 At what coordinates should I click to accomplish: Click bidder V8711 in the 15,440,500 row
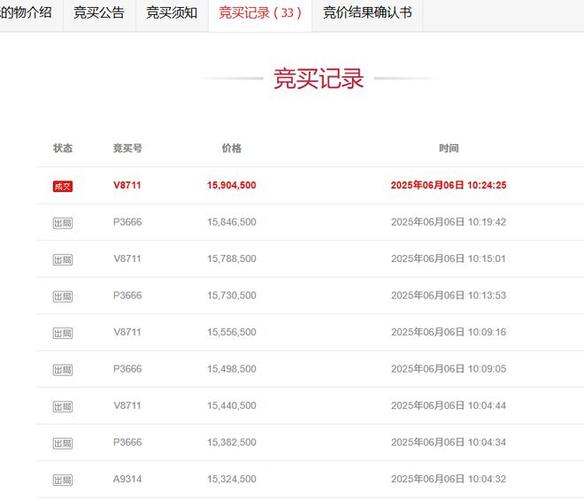click(127, 405)
